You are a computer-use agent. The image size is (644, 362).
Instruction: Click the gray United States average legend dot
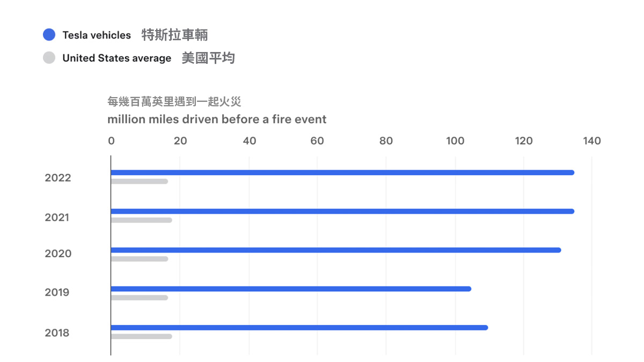pyautogui.click(x=49, y=58)
